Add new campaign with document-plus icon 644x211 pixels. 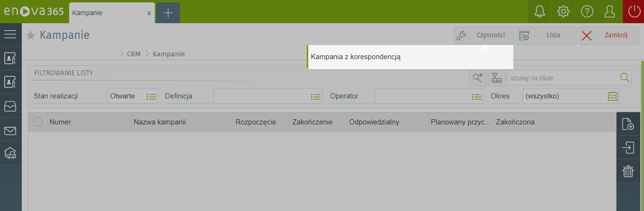click(628, 124)
